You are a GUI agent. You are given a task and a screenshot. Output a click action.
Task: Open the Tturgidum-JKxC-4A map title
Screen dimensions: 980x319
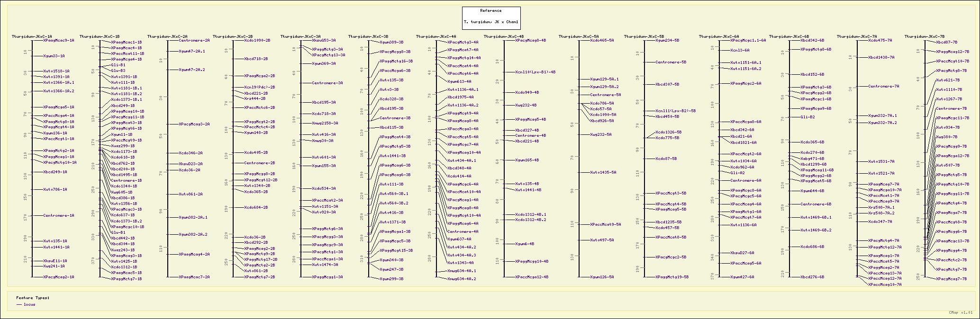[436, 36]
